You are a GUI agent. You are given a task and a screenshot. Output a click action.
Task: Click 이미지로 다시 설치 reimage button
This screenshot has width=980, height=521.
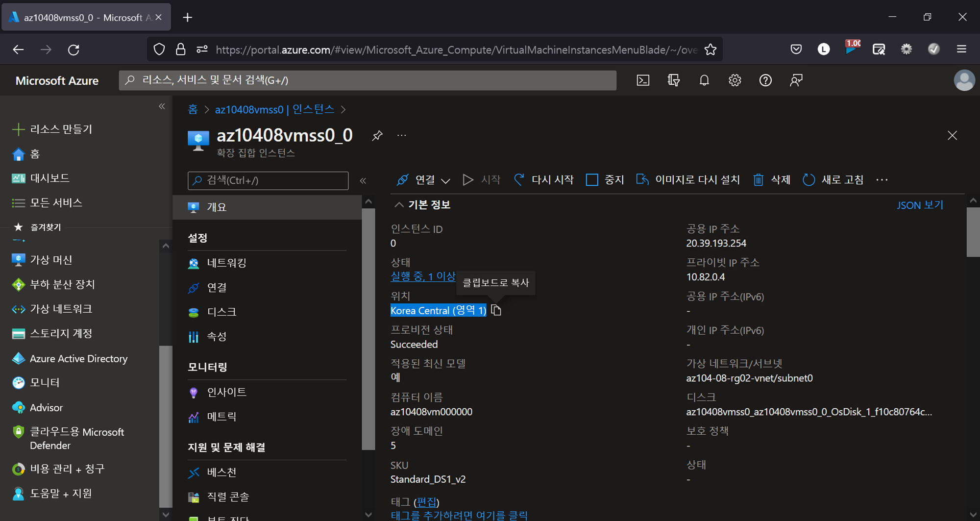[687, 180]
